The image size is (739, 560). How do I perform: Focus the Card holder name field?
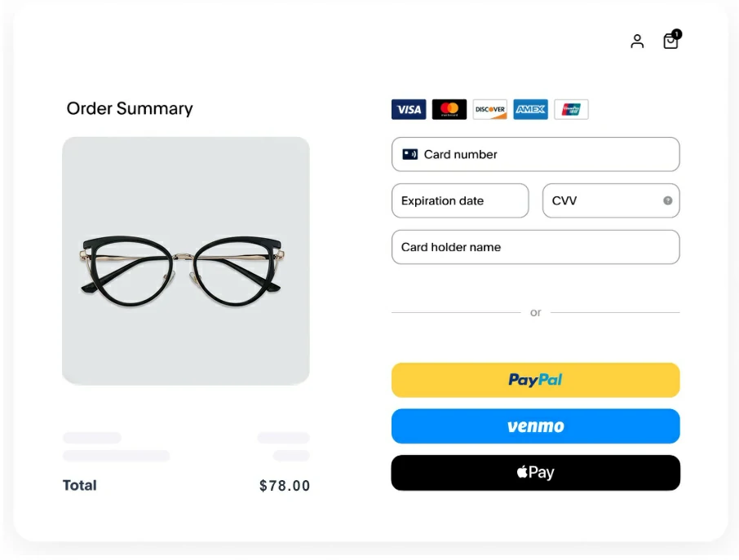click(x=535, y=247)
